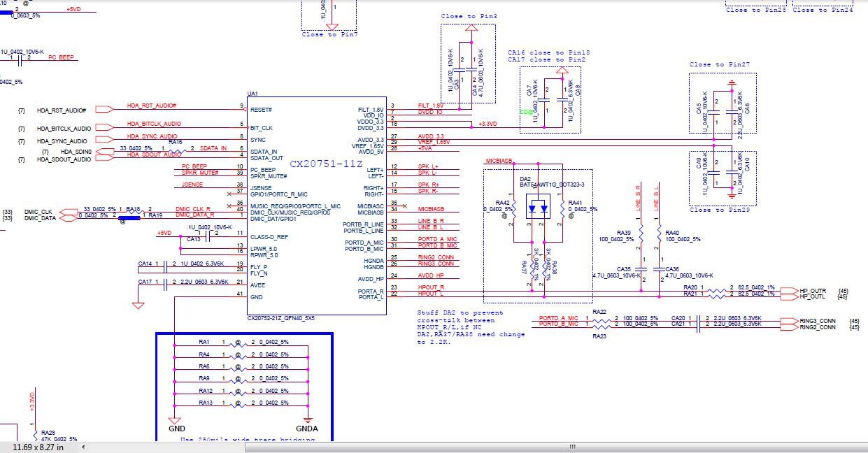This screenshot has height=453, width=868.
Task: Click the HDA_RST_AUDIO# off-page connector symbol
Action: (x=103, y=109)
